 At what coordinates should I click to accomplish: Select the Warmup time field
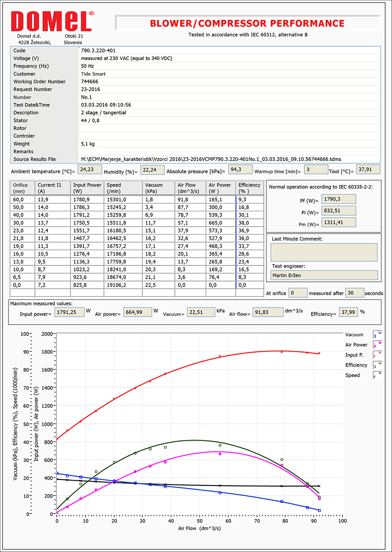(x=316, y=170)
